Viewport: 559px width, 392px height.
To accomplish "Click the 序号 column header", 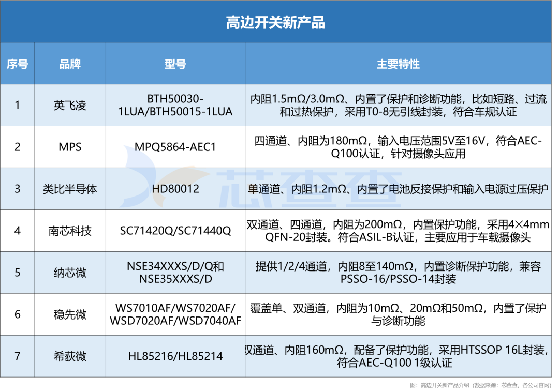I will (17, 64).
